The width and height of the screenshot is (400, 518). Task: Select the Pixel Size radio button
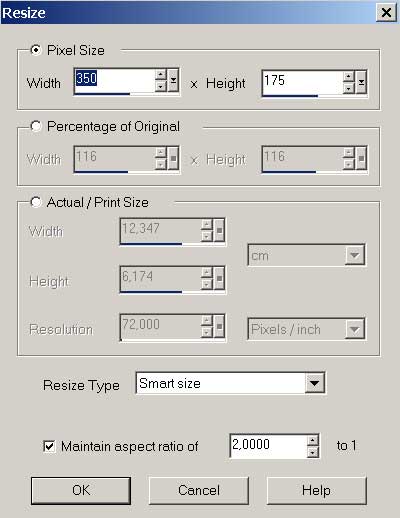pyautogui.click(x=36, y=50)
